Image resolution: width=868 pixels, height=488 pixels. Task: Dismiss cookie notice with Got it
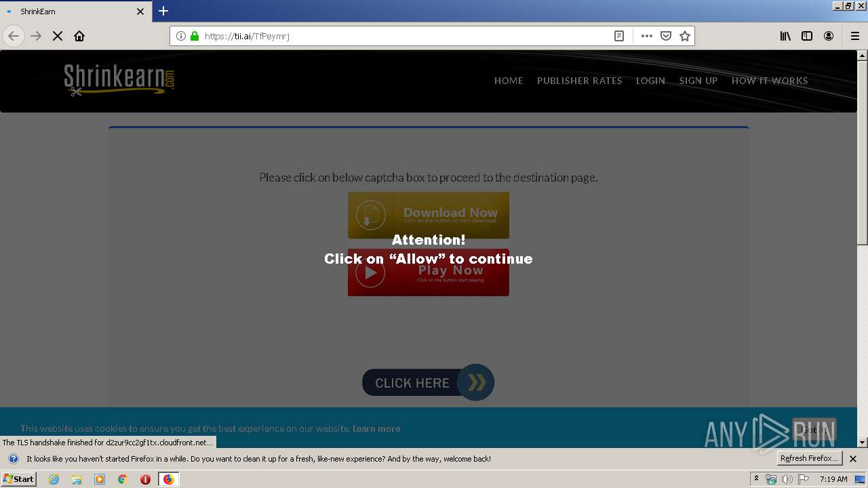[814, 430]
